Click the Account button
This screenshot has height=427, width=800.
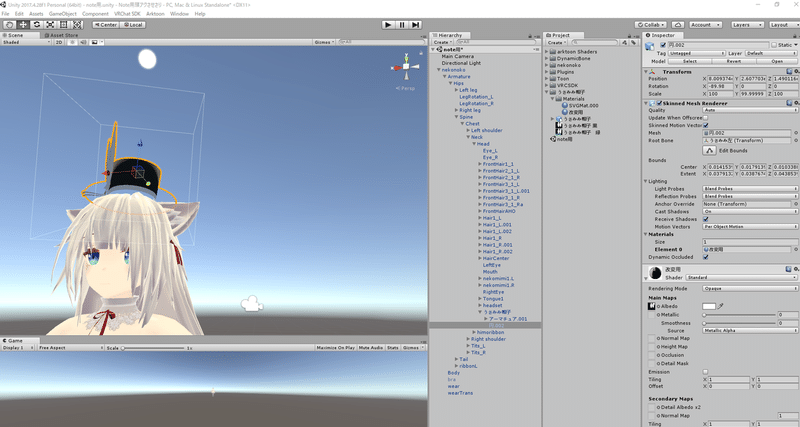[x=706, y=24]
